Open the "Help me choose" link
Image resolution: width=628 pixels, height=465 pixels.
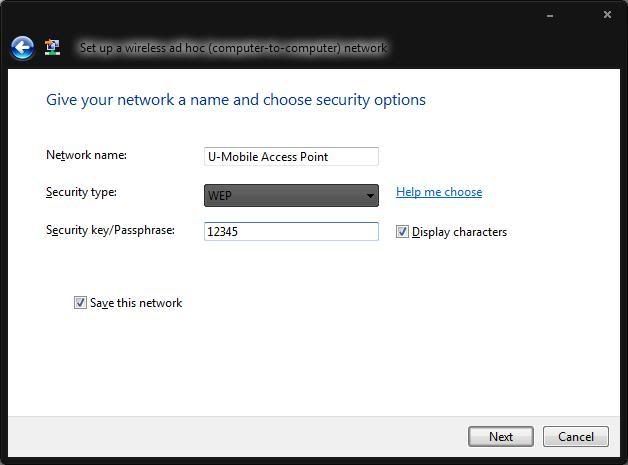click(x=439, y=192)
